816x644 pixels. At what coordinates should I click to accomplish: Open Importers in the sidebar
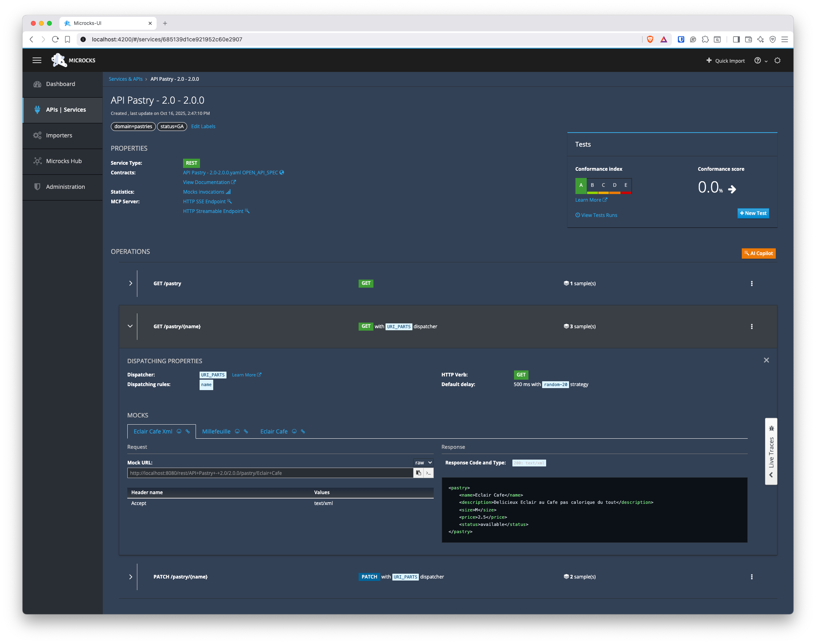click(x=59, y=135)
